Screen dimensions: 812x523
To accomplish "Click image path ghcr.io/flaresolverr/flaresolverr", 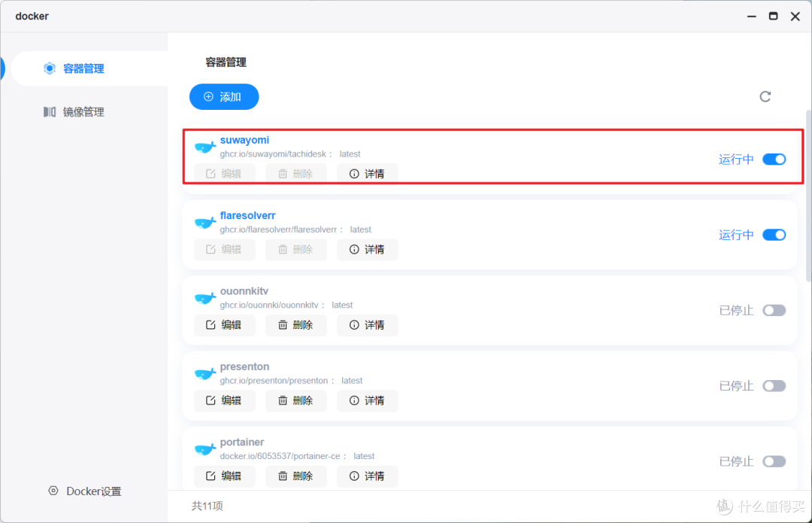I will pos(278,230).
